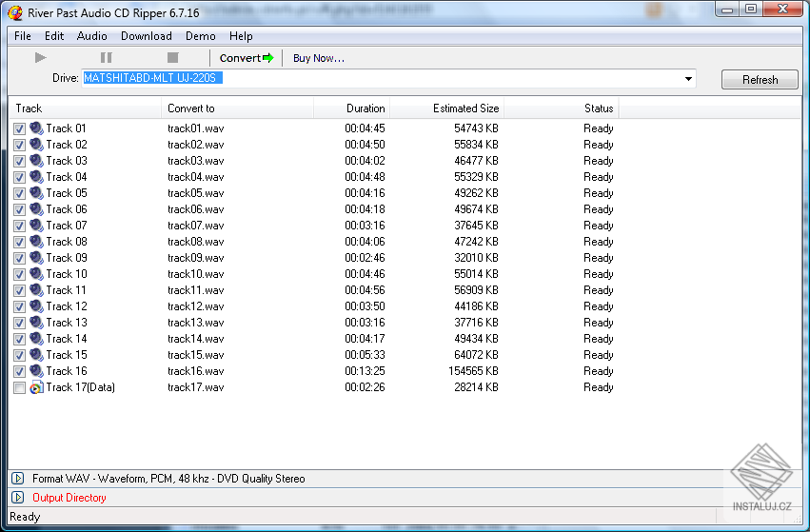Click the 28214 KB size value
810x532 pixels.
[476, 387]
